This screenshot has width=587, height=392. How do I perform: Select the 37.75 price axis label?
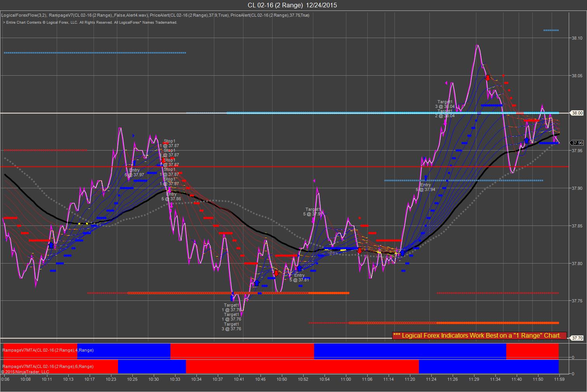(577, 301)
